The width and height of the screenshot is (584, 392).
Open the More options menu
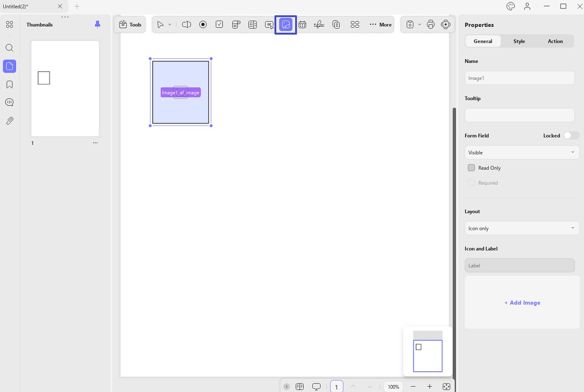(380, 25)
